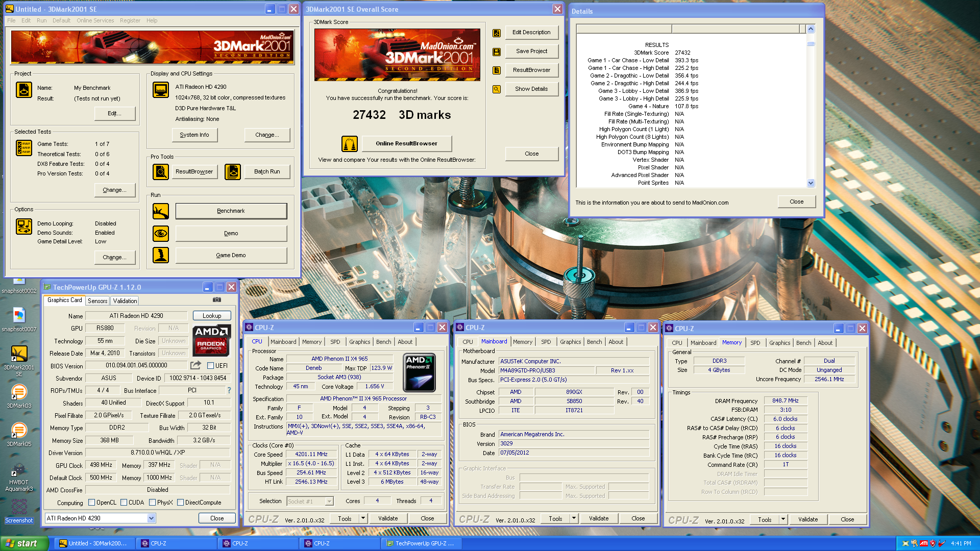This screenshot has width=980, height=551.
Task: Click the Bus Interface question mark in GPU-Z
Action: click(x=229, y=390)
